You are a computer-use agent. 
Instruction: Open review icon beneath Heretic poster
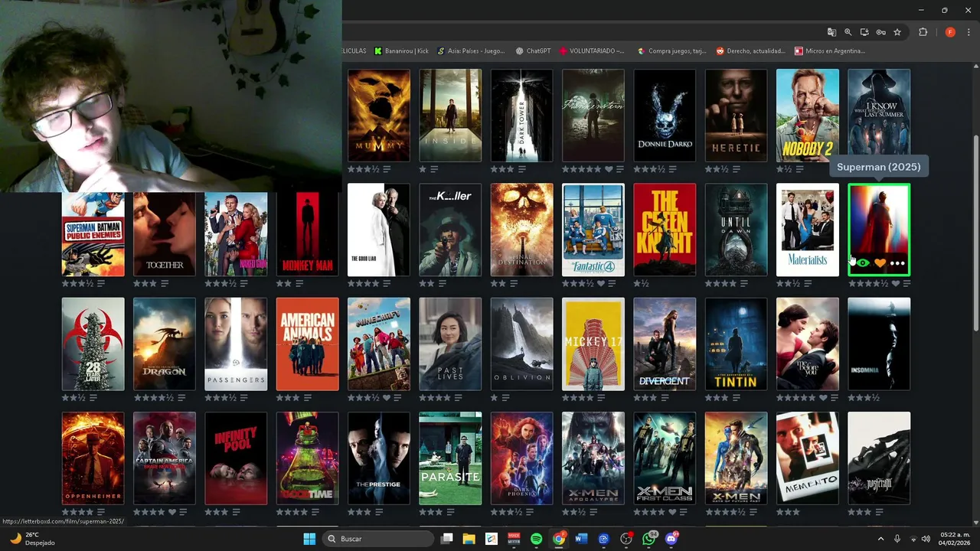(x=736, y=169)
